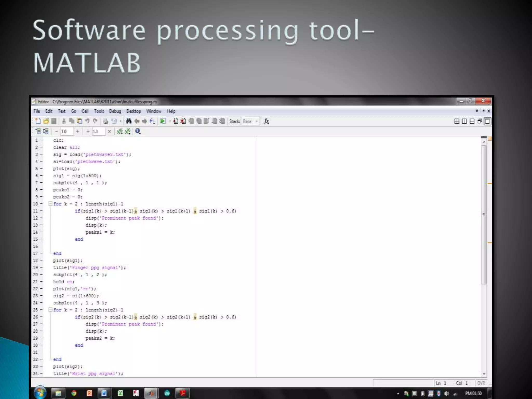Collapse the for loop at line 10

(x=50, y=204)
